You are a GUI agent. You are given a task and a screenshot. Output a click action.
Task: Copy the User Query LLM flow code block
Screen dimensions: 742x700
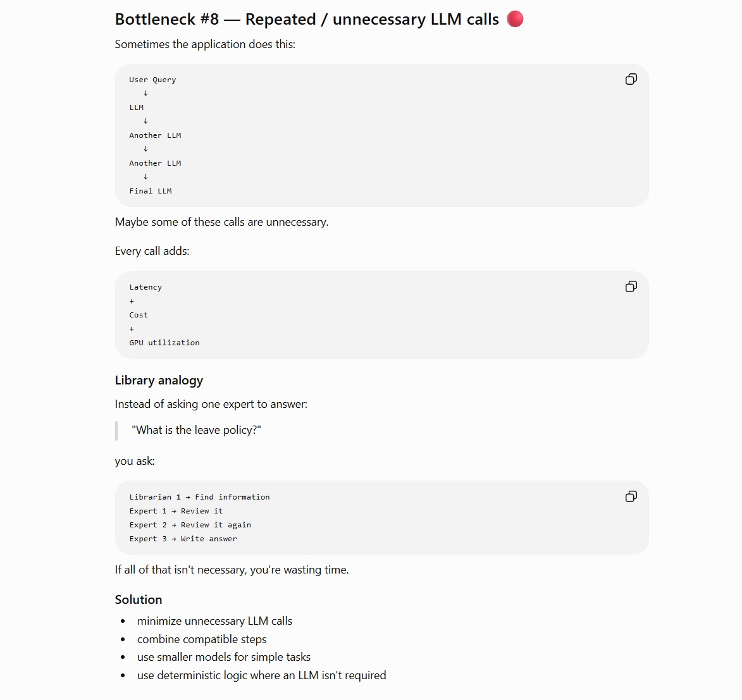(631, 79)
